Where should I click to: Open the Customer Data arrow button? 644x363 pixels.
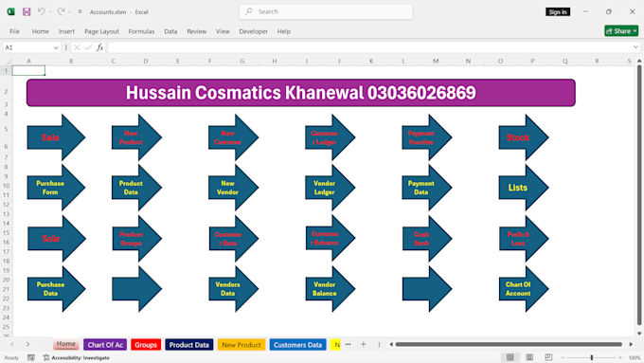(x=233, y=239)
